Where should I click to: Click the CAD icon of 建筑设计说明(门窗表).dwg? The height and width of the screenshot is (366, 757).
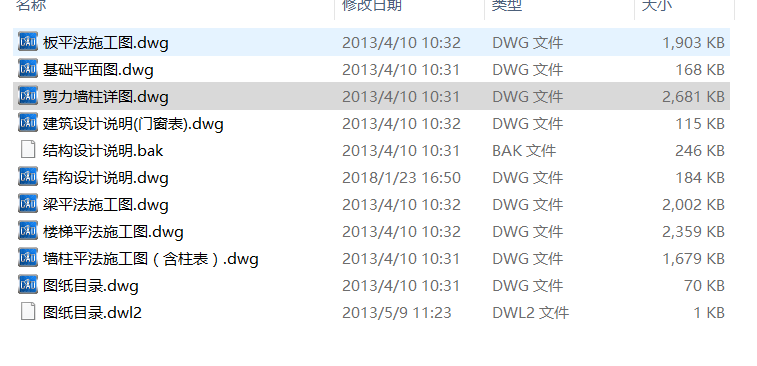pos(28,122)
